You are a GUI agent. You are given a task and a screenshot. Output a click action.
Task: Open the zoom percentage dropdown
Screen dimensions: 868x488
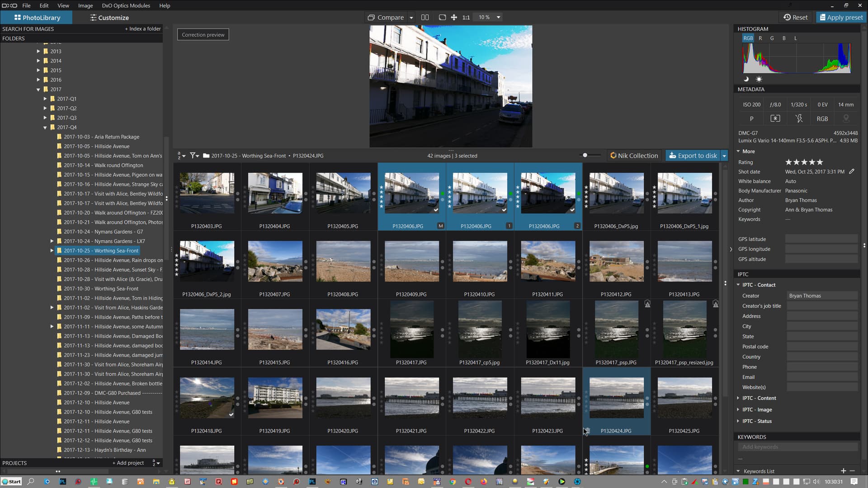point(498,17)
